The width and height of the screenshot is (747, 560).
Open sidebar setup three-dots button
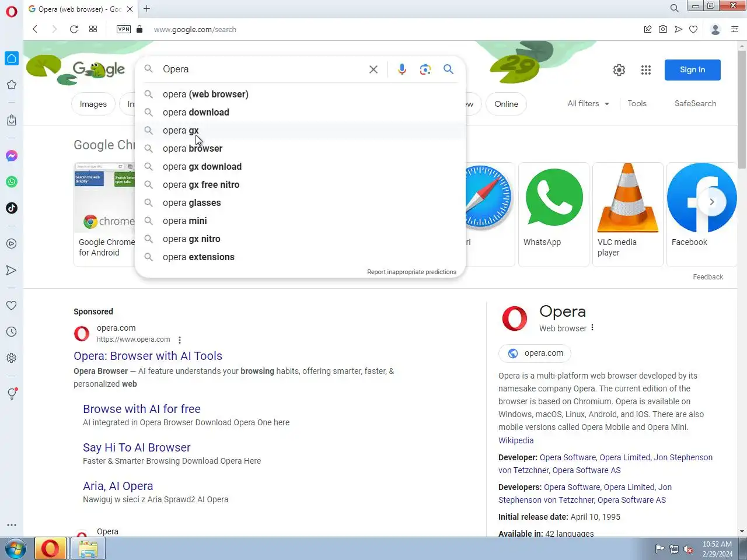click(x=12, y=525)
